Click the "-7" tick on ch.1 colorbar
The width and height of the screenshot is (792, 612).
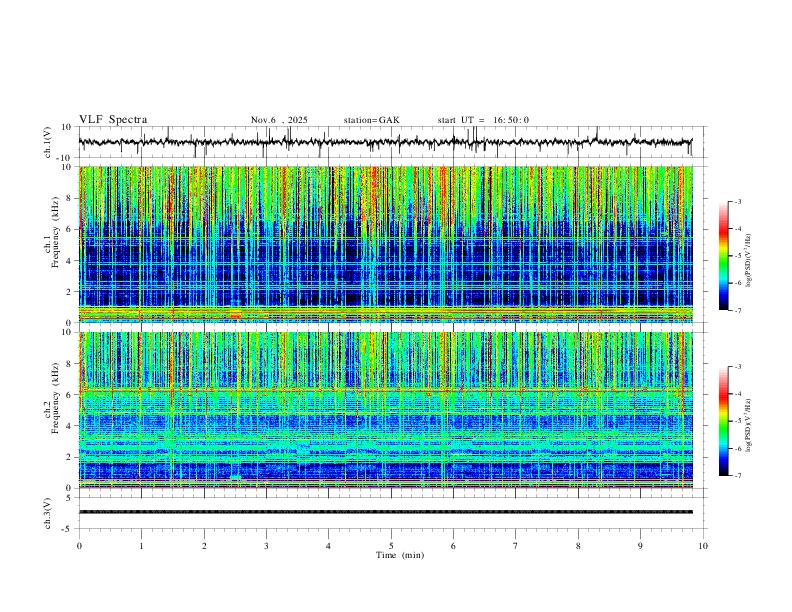pyautogui.click(x=737, y=311)
